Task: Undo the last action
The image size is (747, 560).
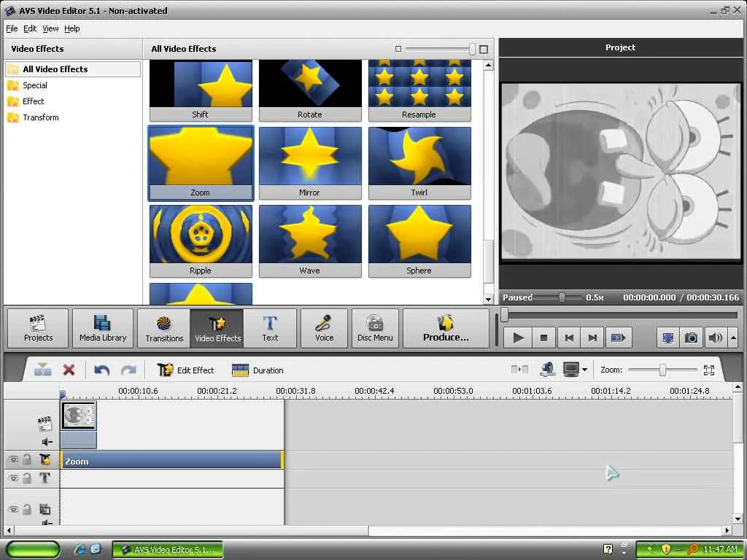Action: [x=101, y=370]
